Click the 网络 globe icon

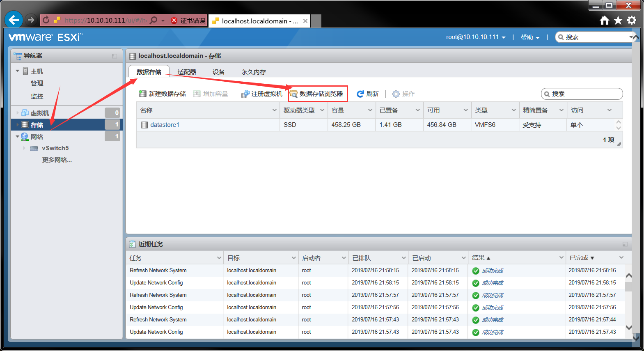pyautogui.click(x=25, y=137)
